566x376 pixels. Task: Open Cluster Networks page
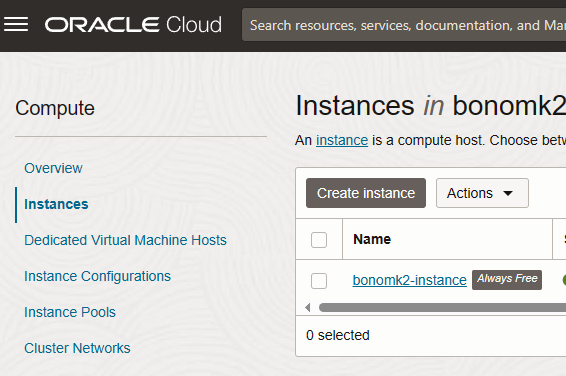(x=77, y=348)
